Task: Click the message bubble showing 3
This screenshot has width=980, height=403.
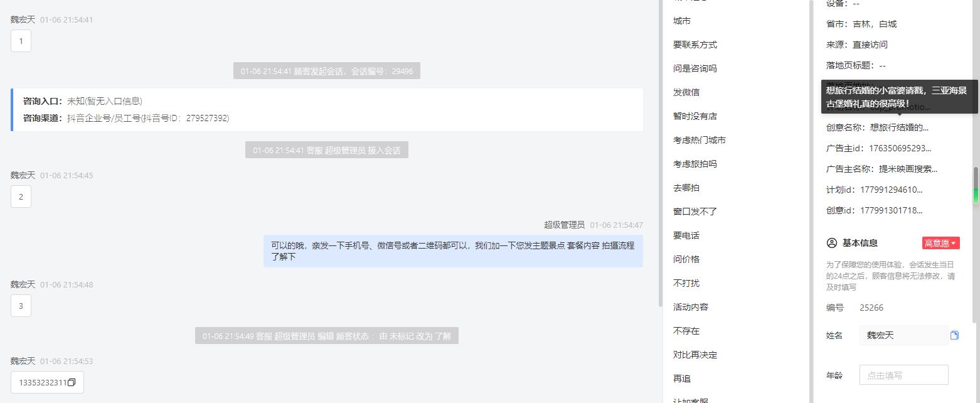Action: pos(21,306)
